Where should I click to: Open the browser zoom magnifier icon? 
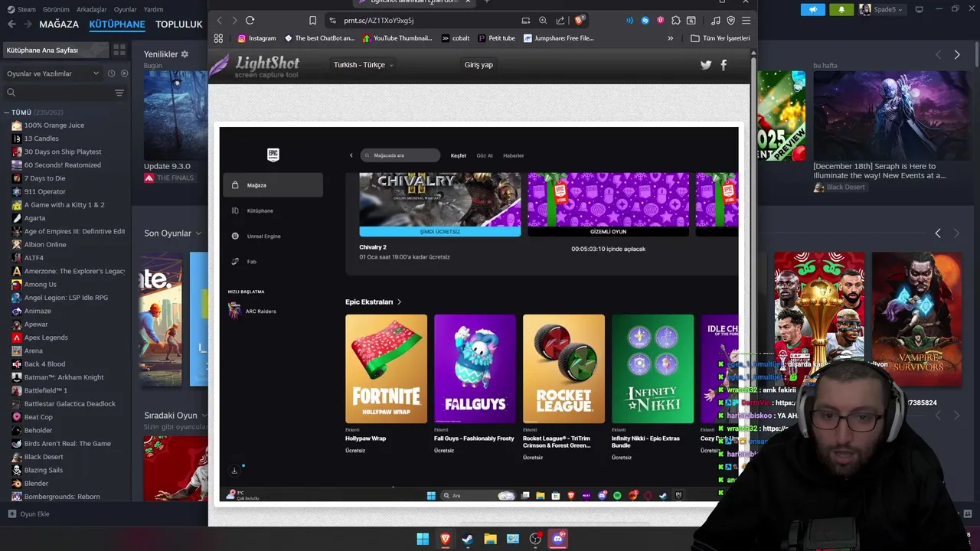[x=543, y=21]
